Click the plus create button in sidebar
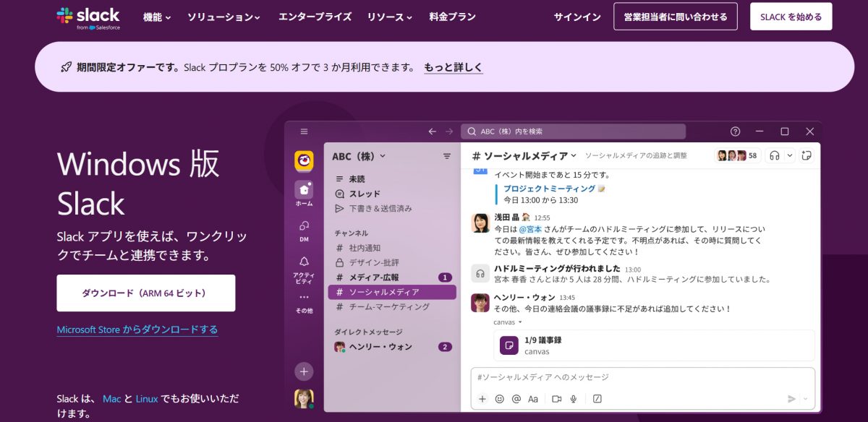The height and width of the screenshot is (422, 868). click(x=304, y=371)
